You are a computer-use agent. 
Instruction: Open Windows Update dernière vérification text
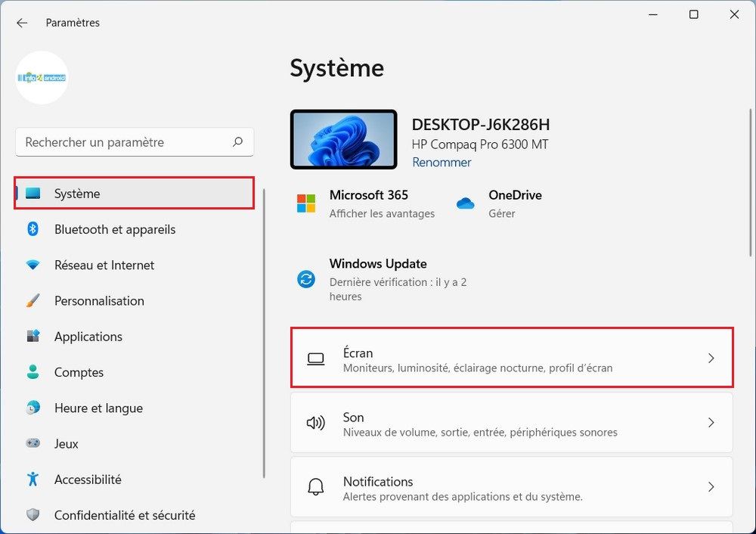pos(398,289)
